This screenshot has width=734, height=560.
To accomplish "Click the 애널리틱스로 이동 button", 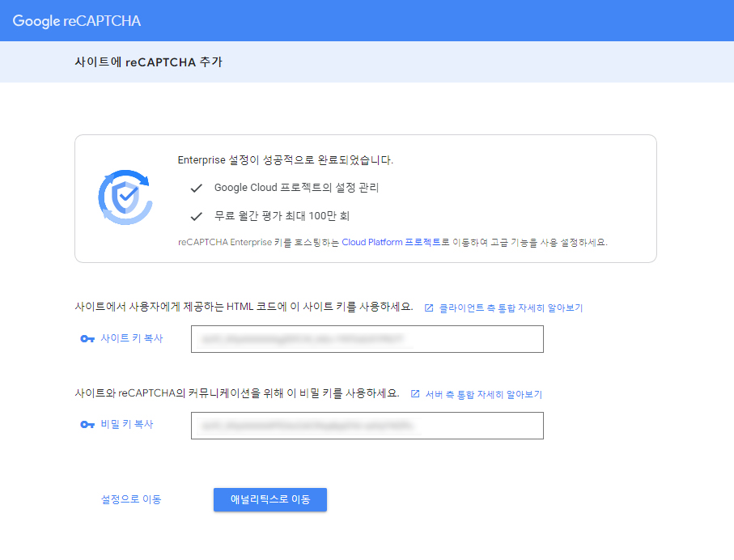I will tap(270, 499).
